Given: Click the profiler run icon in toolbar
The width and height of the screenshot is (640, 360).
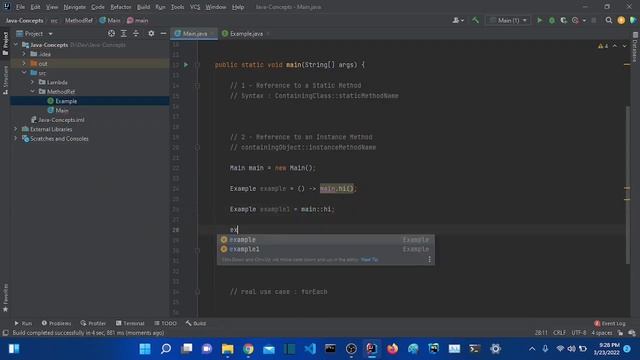Looking at the screenshot, I should (576, 20).
